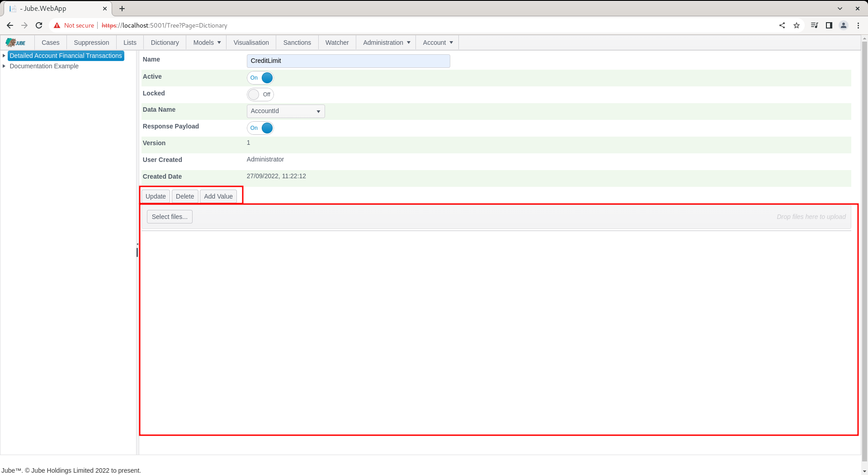Click the Jube logo icon
The height and width of the screenshot is (475, 868).
click(16, 43)
